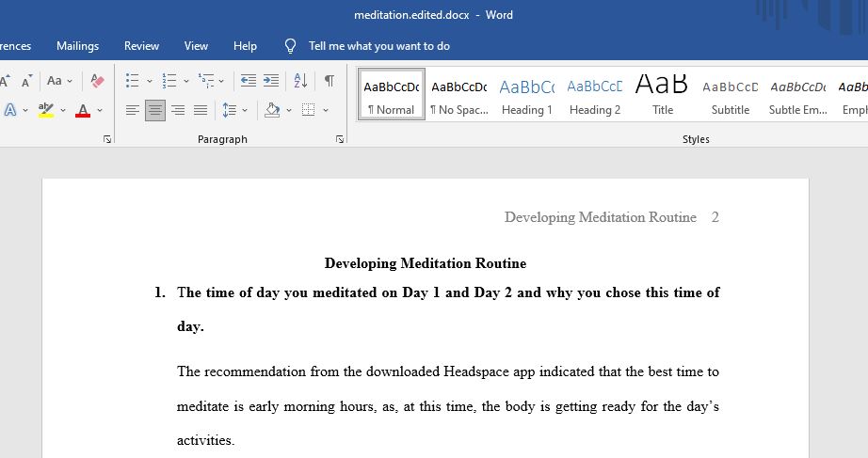This screenshot has width=868, height=458.
Task: Apply the Subtitle style
Action: coord(731,94)
